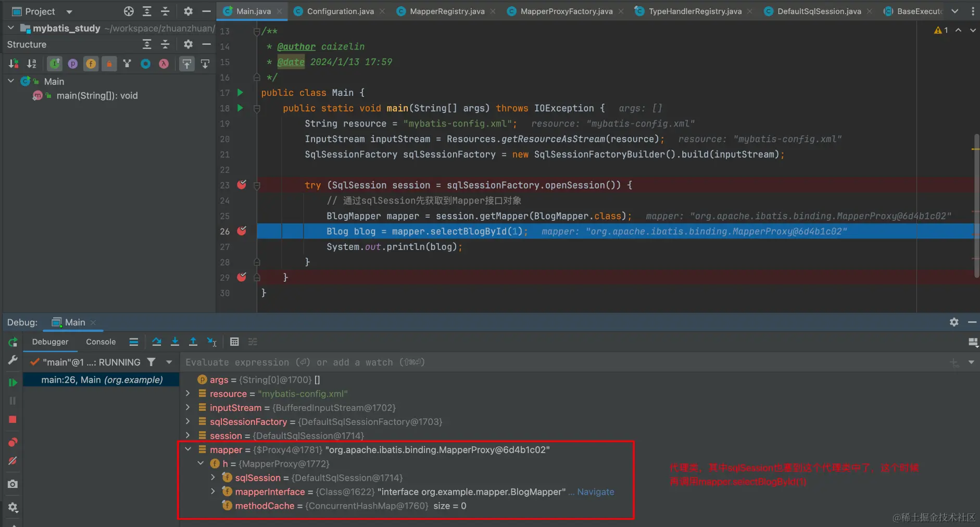This screenshot has width=980, height=527.
Task: Toggle autoscroll from source in Structure
Action: coord(205,64)
